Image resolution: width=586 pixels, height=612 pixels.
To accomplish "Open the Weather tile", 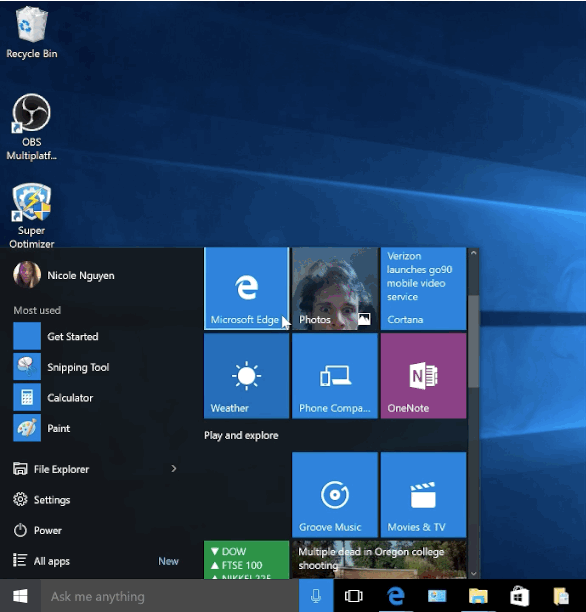I will click(x=246, y=376).
